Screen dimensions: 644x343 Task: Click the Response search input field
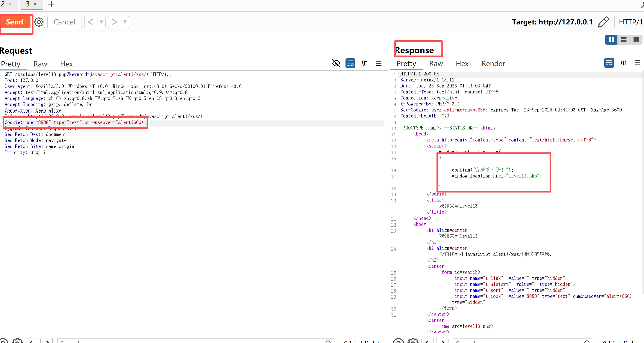pos(523,341)
